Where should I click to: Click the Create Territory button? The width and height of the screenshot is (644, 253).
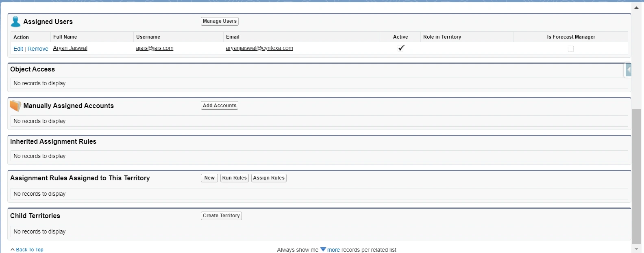point(221,216)
